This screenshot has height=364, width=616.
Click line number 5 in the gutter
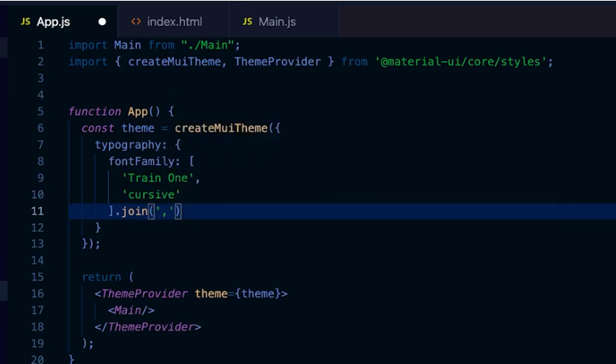tap(41, 111)
